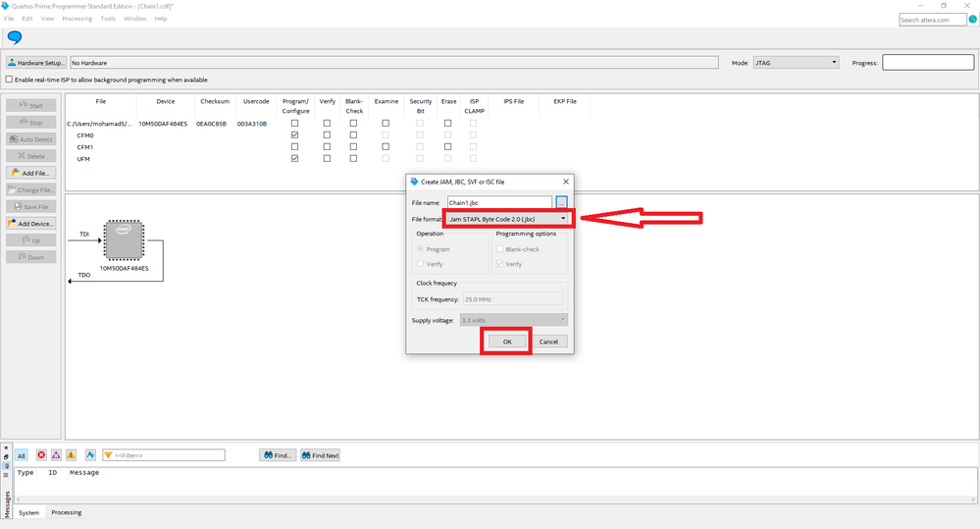This screenshot has width=980, height=529.
Task: Browse for file name in dialog
Action: pos(561,202)
